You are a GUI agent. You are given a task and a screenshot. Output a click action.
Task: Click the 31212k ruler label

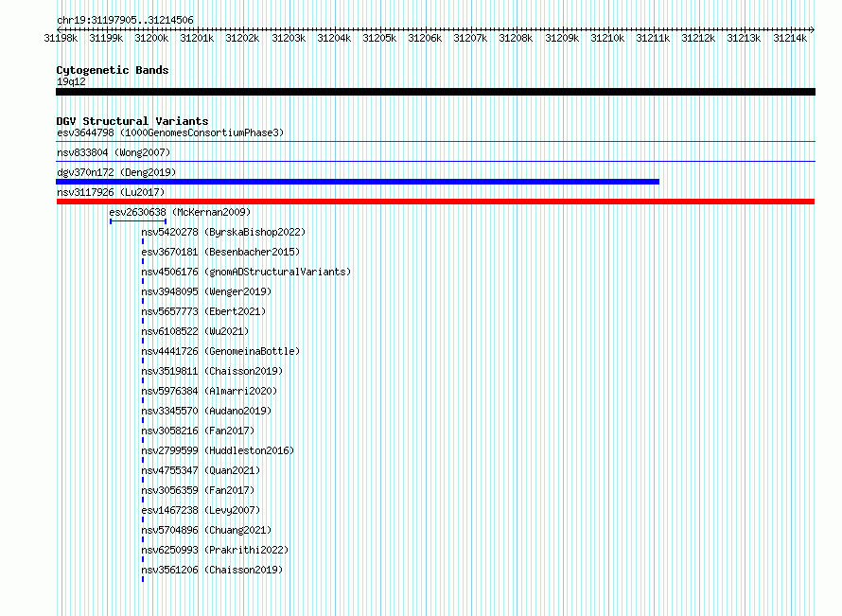[698, 38]
